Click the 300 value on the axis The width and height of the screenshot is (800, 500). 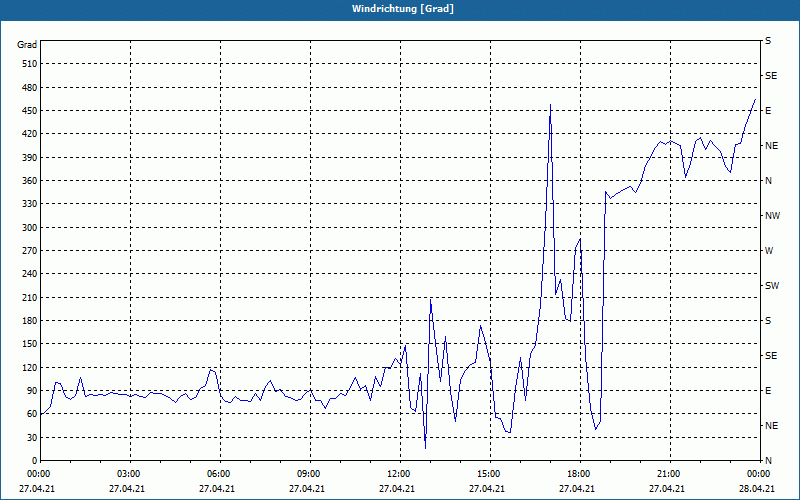tap(30, 228)
